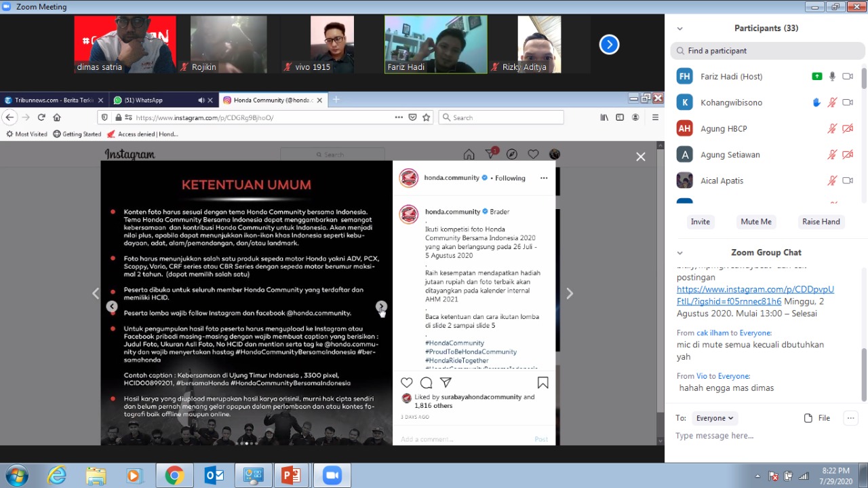Viewport: 868px width, 488px height.
Task: Open the comment bubble icon on the post
Action: [426, 383]
